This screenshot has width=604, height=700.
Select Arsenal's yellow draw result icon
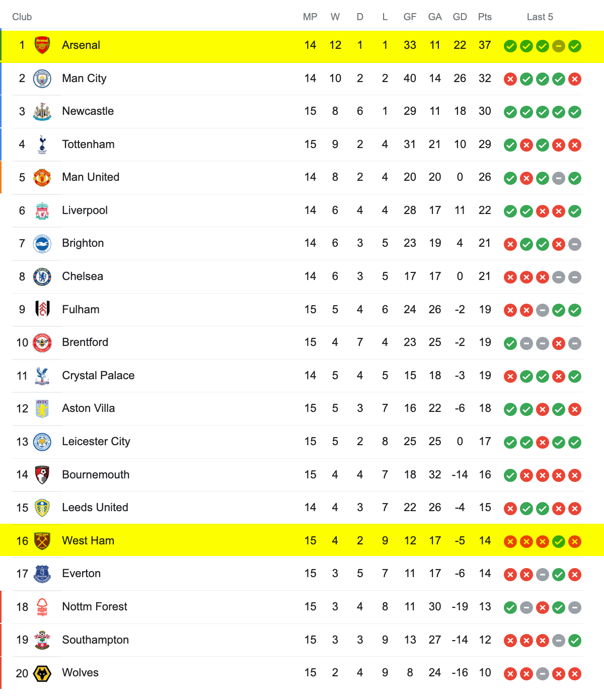559,46
